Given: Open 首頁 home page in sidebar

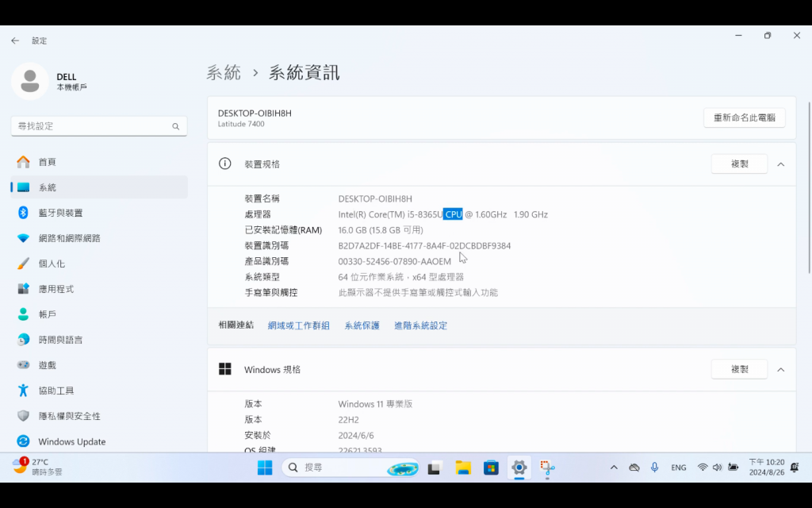Looking at the screenshot, I should click(99, 162).
